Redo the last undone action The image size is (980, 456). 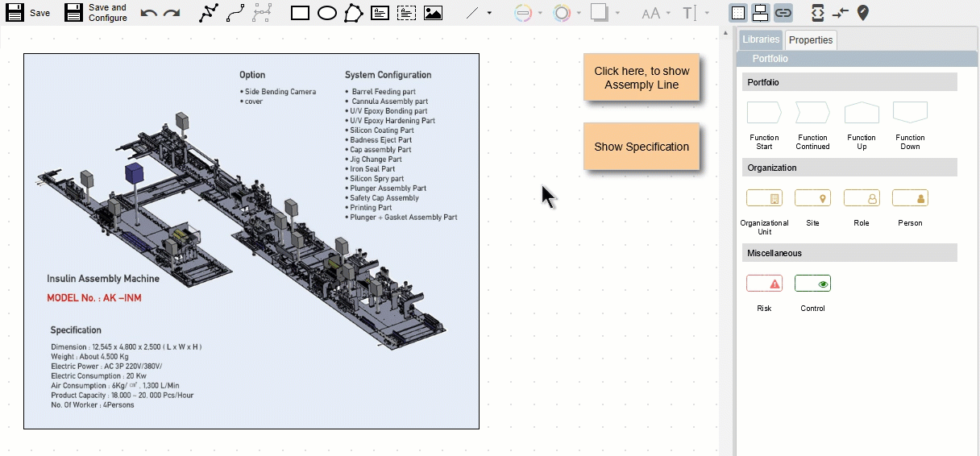point(172,13)
